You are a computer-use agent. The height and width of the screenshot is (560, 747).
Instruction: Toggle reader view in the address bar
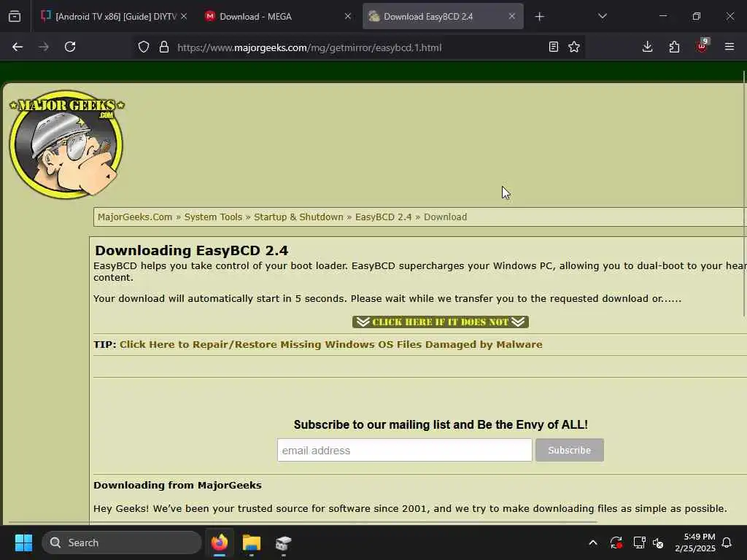553,47
